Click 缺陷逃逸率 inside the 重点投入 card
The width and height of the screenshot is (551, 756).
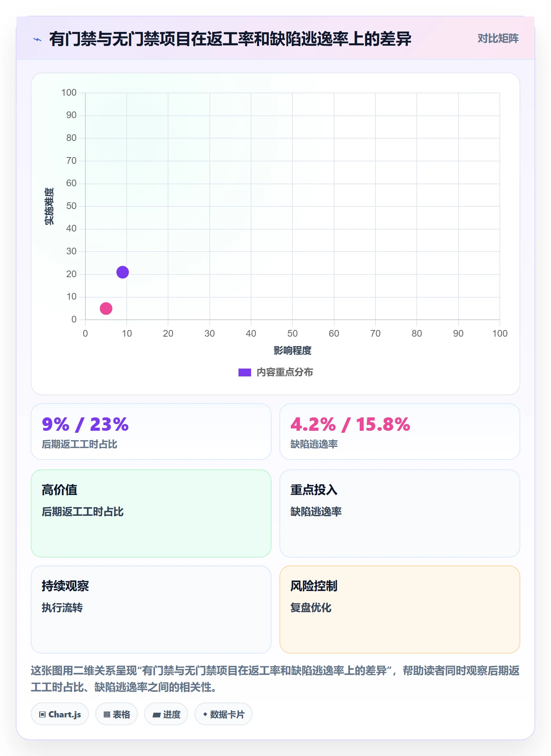tap(316, 511)
